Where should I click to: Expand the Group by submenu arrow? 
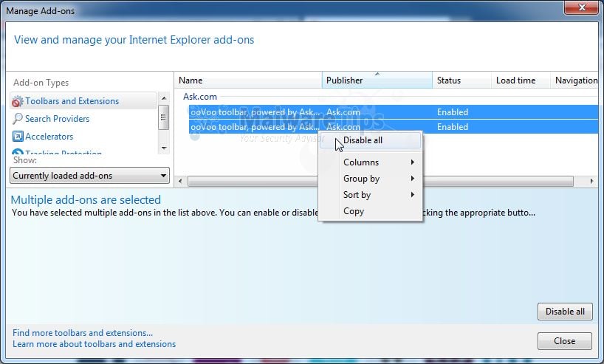click(413, 179)
